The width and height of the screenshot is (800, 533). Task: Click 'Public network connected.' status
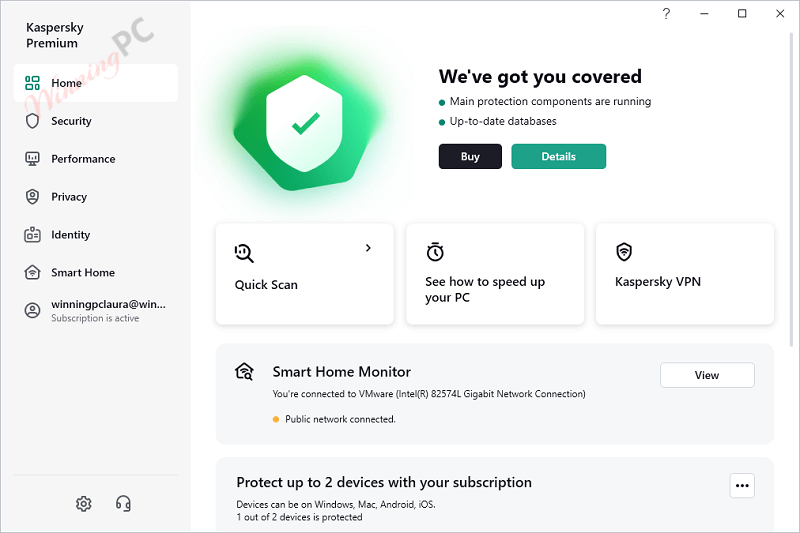pos(340,419)
